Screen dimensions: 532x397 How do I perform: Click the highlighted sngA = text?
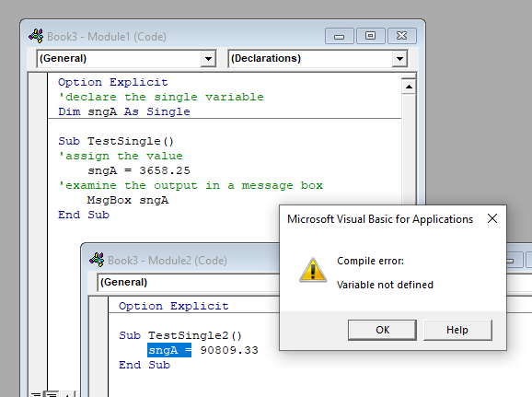pyautogui.click(x=169, y=350)
